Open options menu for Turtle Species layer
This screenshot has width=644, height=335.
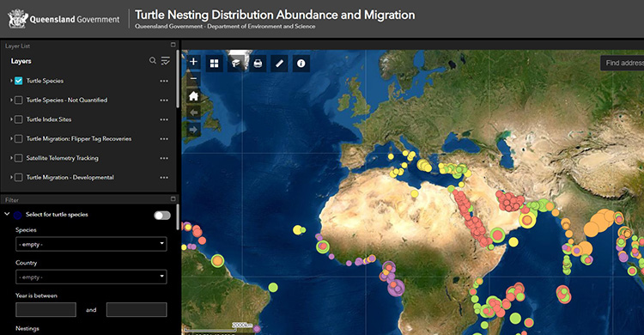(164, 81)
